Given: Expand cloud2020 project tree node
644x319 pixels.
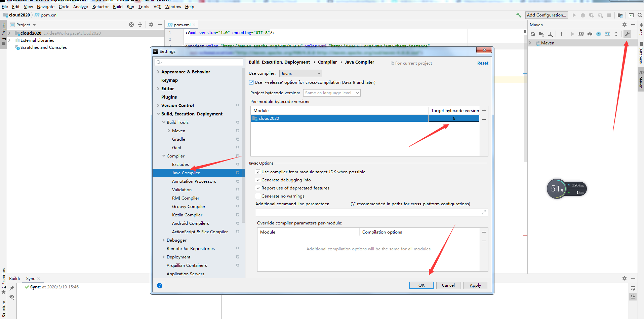Looking at the screenshot, I should [x=9, y=33].
